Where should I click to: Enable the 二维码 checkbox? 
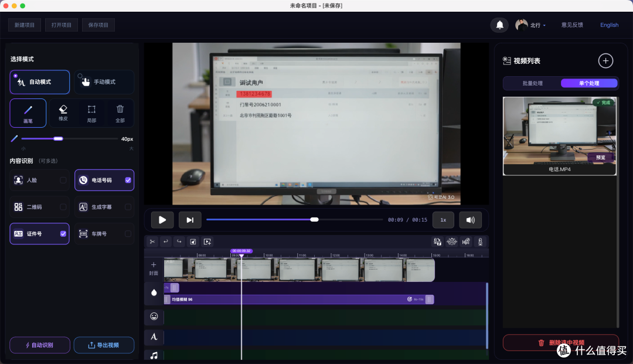point(63,207)
